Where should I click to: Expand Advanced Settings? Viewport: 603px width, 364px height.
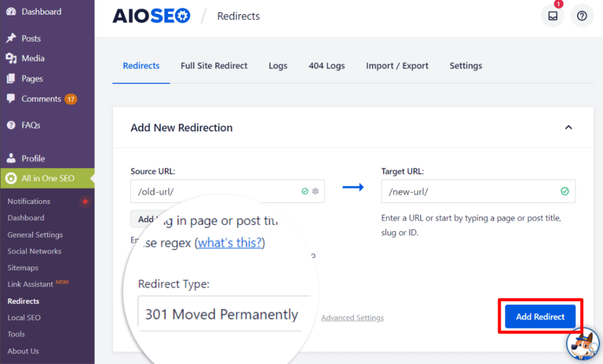pos(352,317)
